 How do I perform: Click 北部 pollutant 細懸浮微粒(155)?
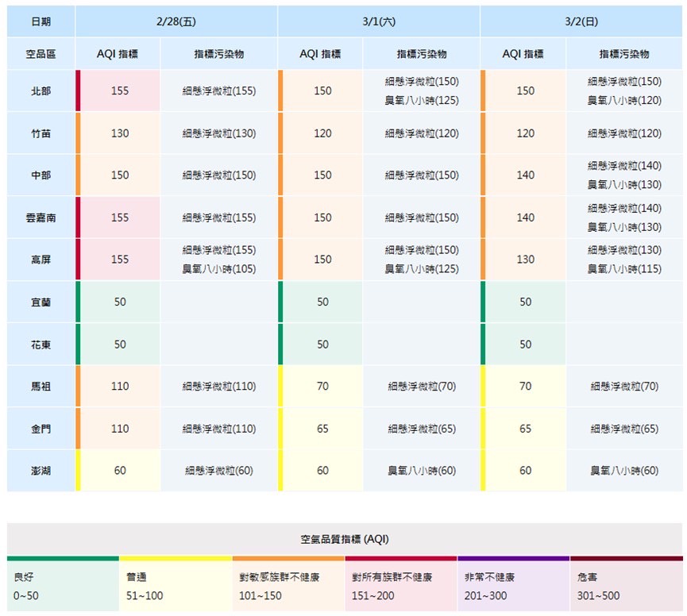219,90
